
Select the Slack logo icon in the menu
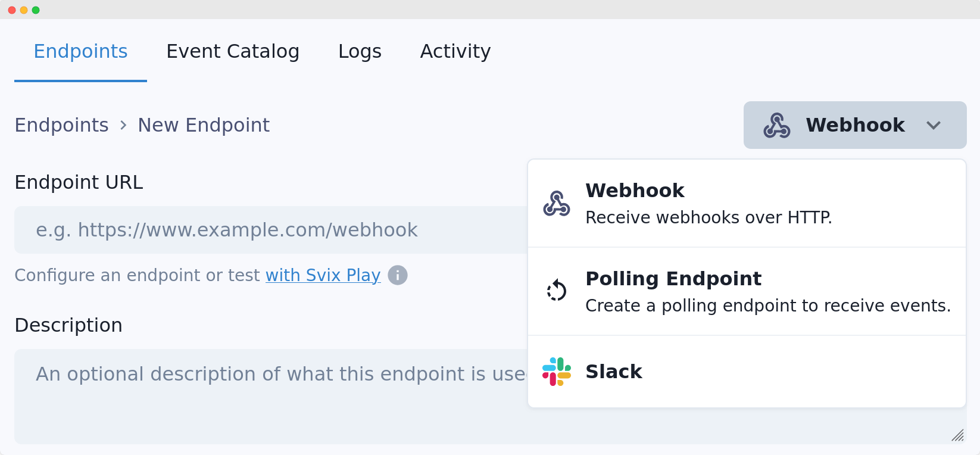coord(557,372)
